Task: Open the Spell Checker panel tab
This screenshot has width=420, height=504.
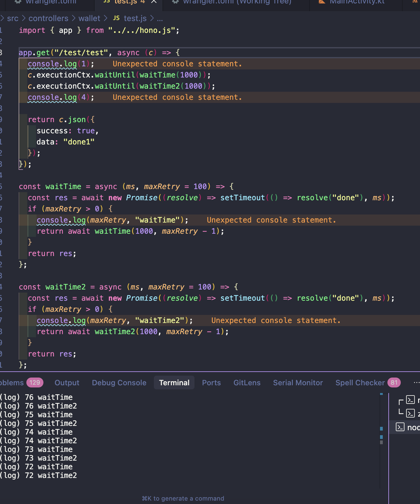Action: (x=368, y=382)
